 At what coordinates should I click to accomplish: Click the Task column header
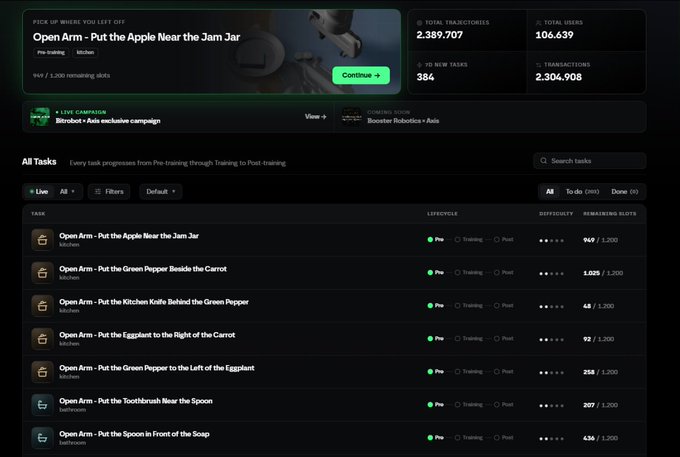point(38,213)
